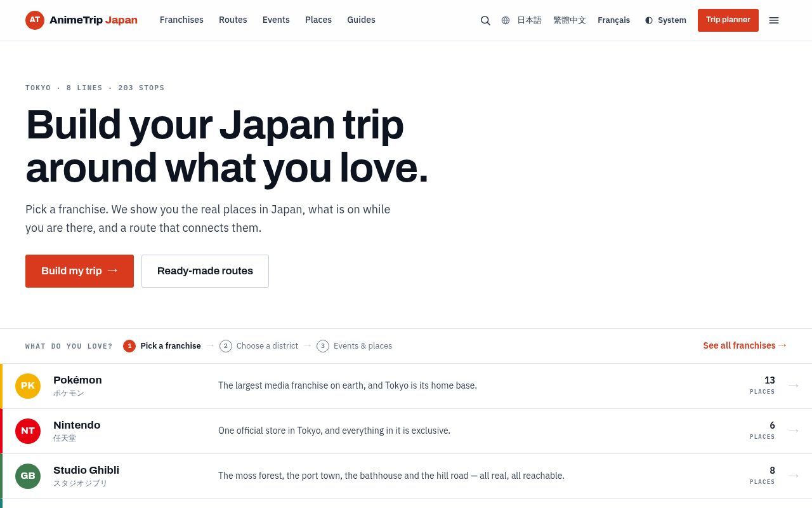Click the Pokémon description about Tokyo home base
The height and width of the screenshot is (508, 812).
point(348,385)
